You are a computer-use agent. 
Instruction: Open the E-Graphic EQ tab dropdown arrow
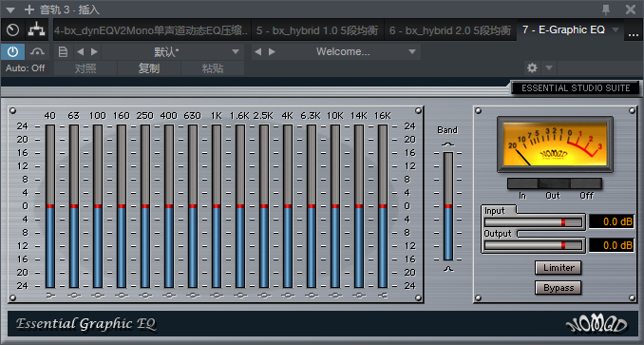click(616, 30)
